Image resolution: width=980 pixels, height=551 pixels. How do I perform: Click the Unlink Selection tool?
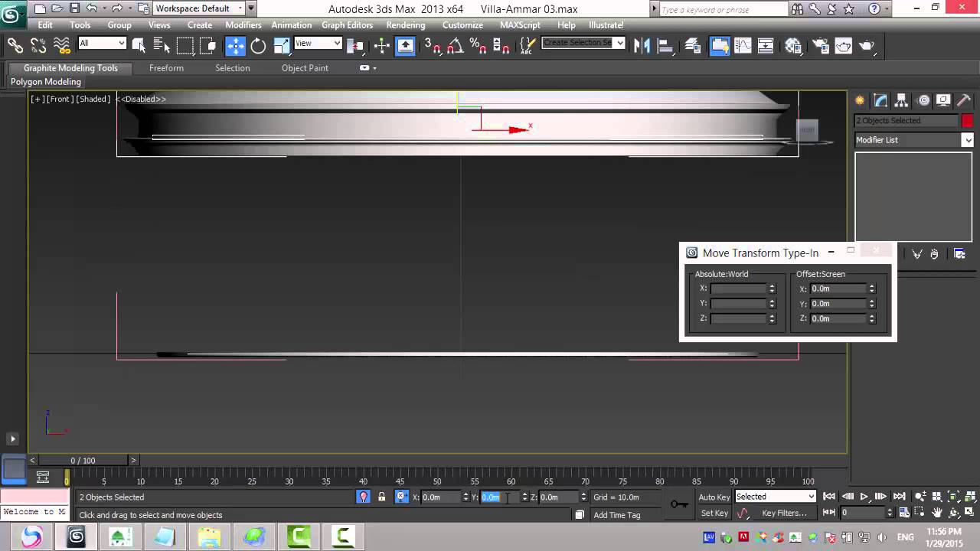(39, 46)
